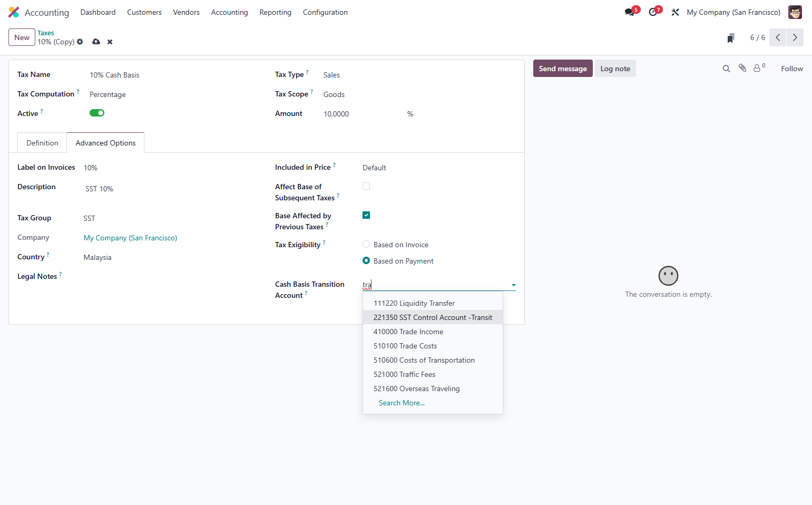
Task: Click the Accounting app logo icon
Action: click(x=14, y=12)
